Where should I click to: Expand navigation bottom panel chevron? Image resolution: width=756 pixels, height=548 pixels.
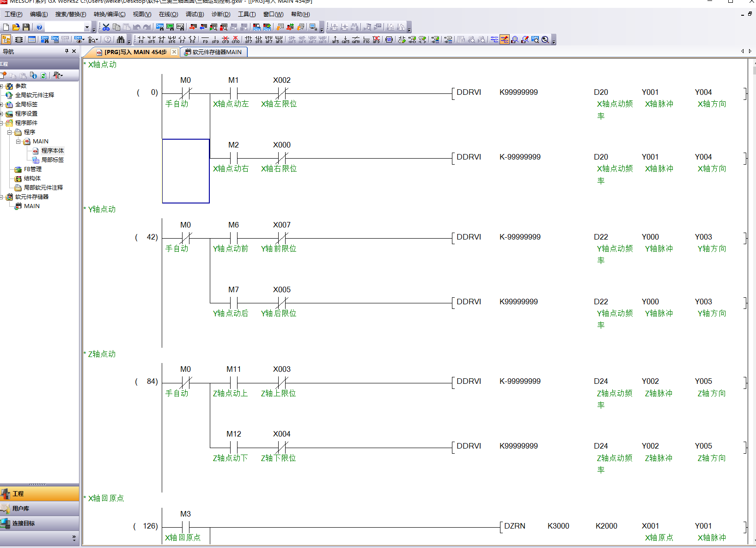click(x=74, y=538)
